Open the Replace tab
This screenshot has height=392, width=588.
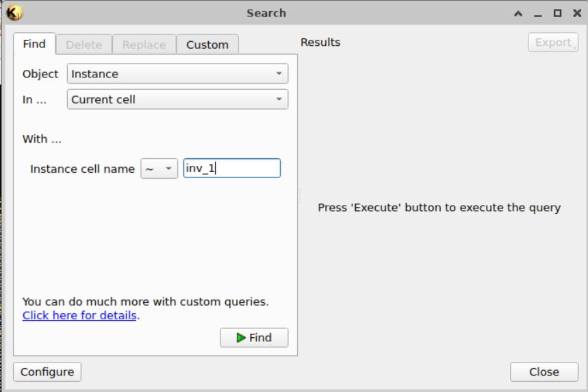click(144, 45)
